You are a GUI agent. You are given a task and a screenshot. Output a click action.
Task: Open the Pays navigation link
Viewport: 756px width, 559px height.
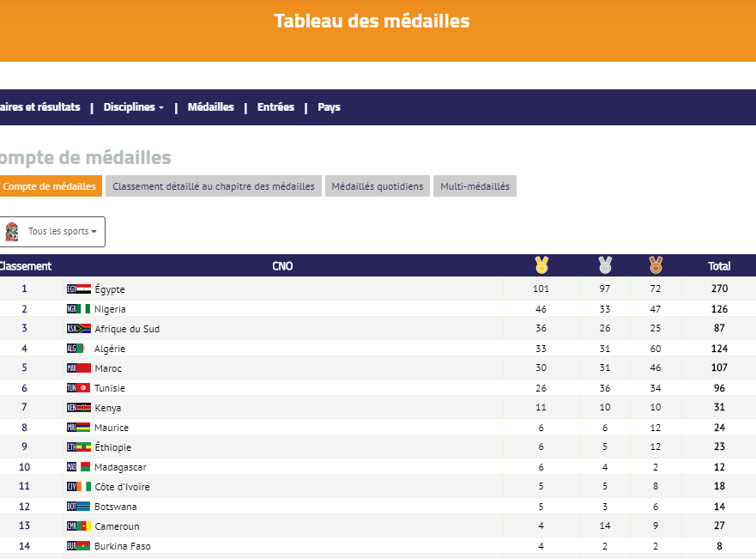point(329,107)
